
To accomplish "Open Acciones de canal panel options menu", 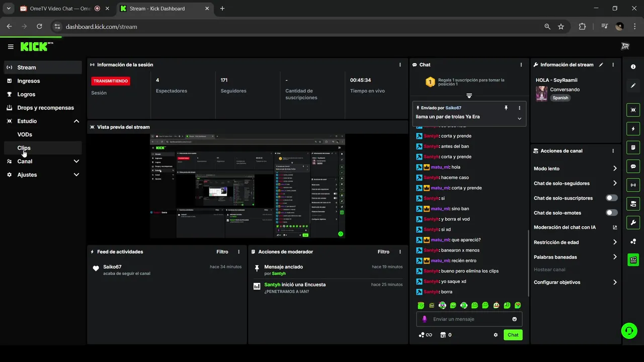I will tap(613, 151).
